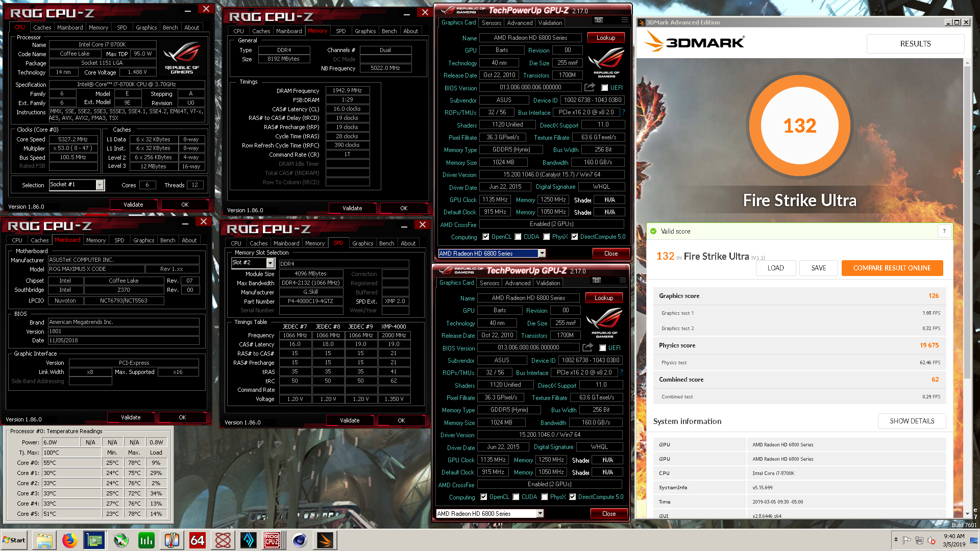980x551 pixels.
Task: Open About tab in the SPD CPU-Z window
Action: (x=408, y=243)
